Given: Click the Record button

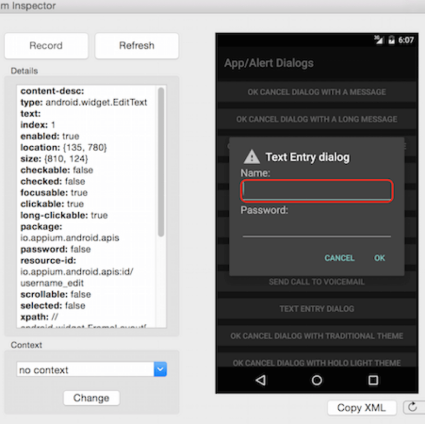Looking at the screenshot, I should (46, 46).
